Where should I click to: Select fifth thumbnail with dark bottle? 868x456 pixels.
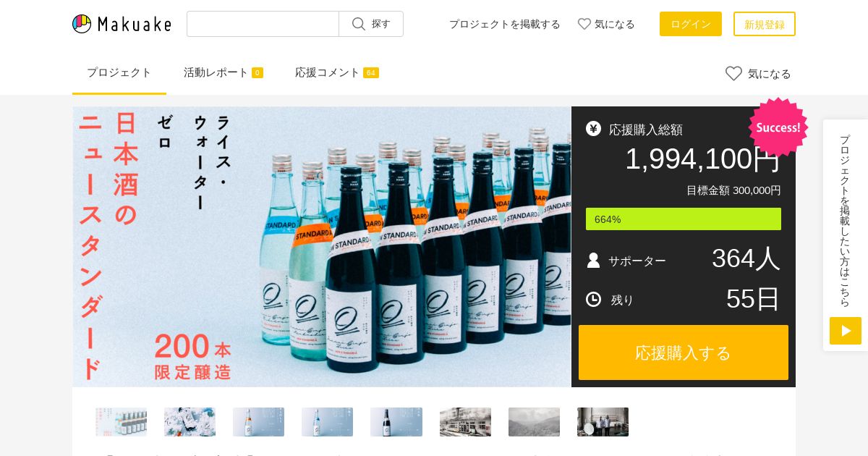(x=396, y=422)
